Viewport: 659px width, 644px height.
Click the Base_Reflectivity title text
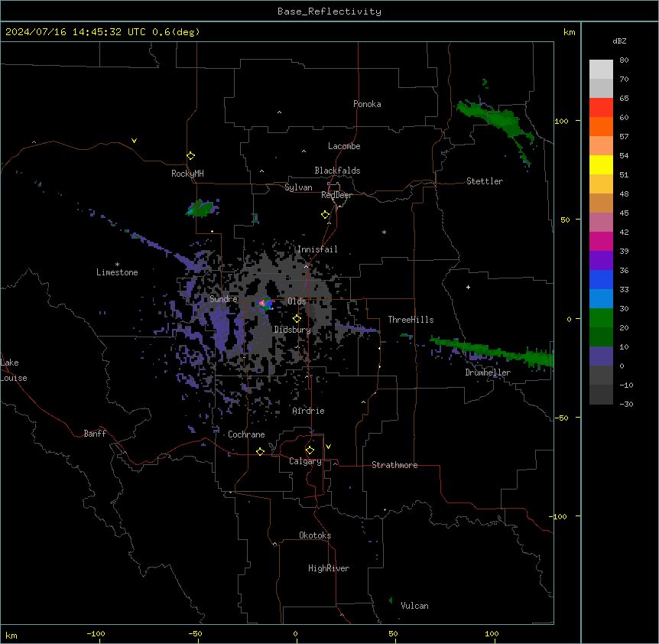tap(329, 11)
